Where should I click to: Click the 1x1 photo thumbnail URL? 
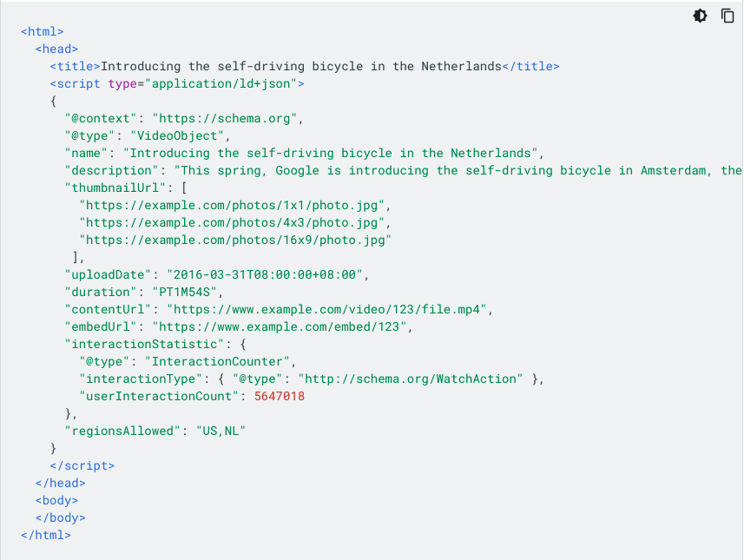pyautogui.click(x=232, y=206)
